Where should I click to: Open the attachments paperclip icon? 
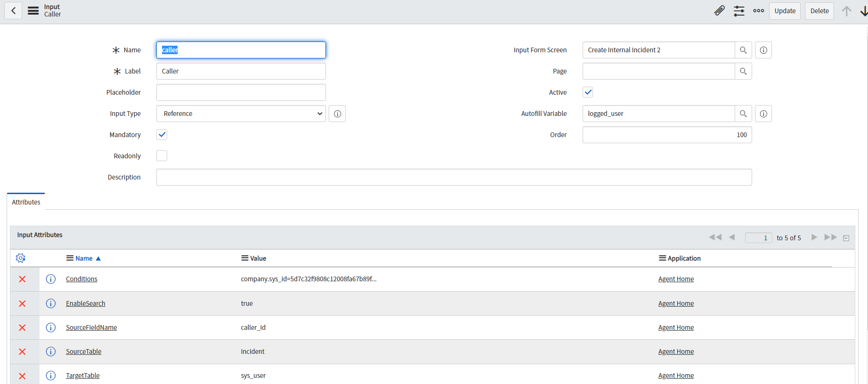(x=719, y=11)
